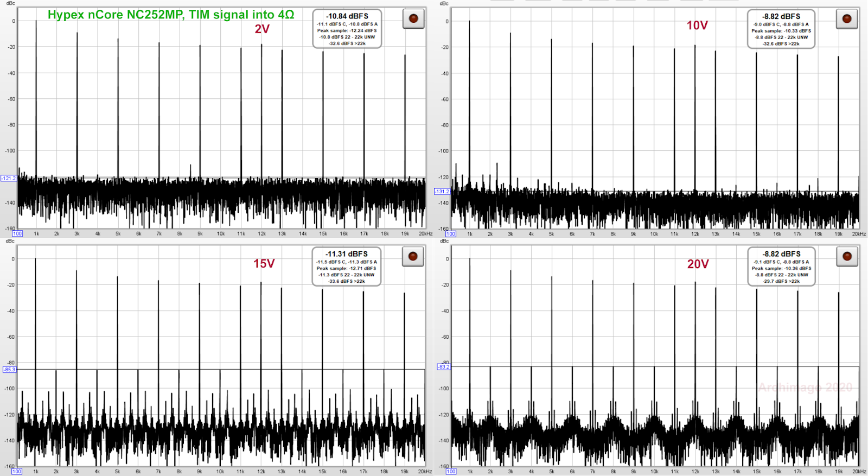
Task: Click the green Hypex nCore NC252MP title
Action: [171, 15]
